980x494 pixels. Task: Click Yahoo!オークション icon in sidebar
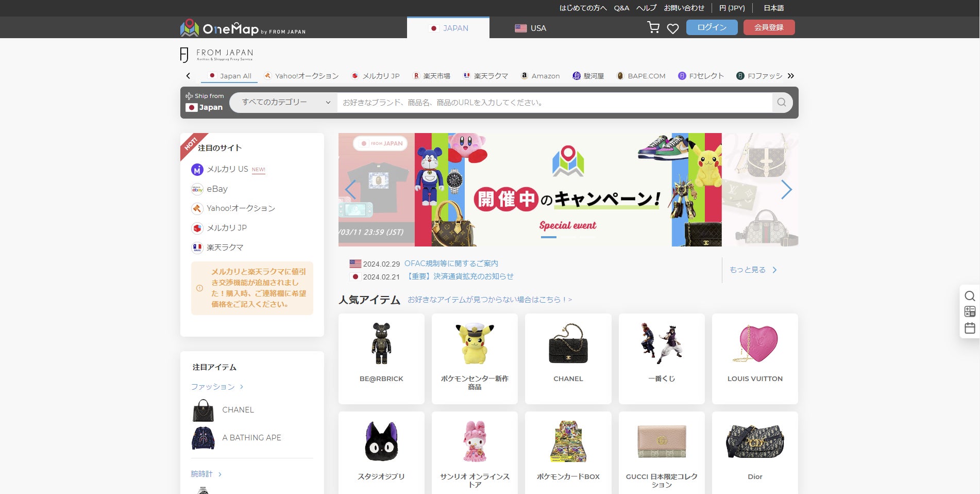click(x=197, y=208)
